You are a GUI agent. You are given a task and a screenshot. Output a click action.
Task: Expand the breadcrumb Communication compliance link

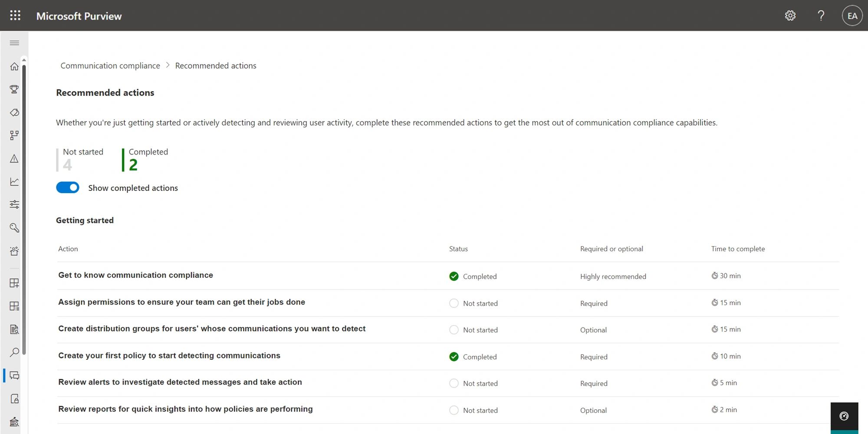[110, 66]
